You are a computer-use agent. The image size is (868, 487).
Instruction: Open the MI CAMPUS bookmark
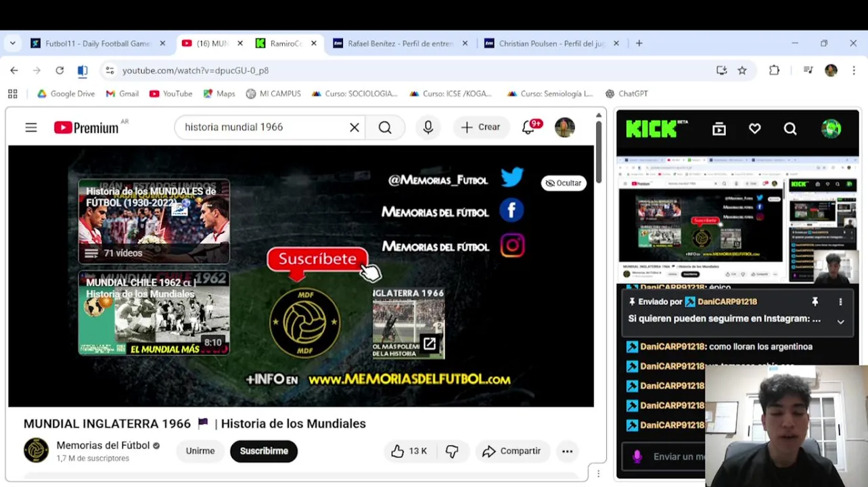point(273,94)
